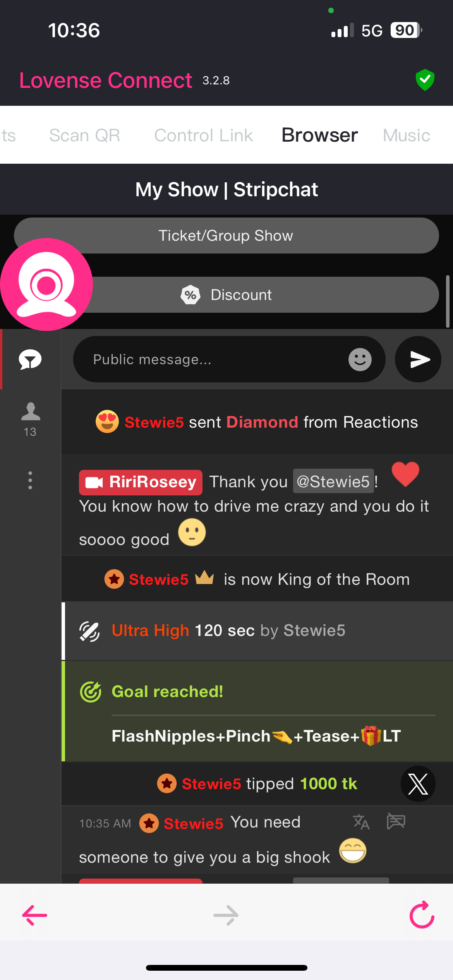Image resolution: width=453 pixels, height=980 pixels.
Task: Mute chat user via crossed message icon
Action: pos(396,821)
